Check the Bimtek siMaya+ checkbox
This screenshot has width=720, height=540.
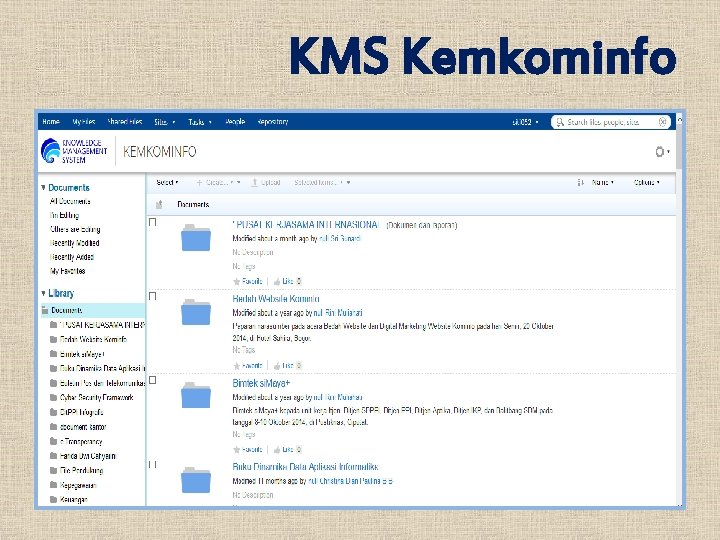click(152, 380)
